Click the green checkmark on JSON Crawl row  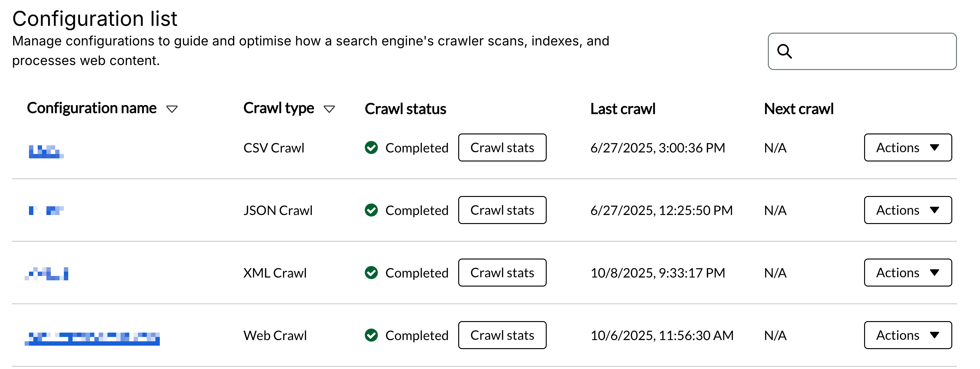(371, 210)
